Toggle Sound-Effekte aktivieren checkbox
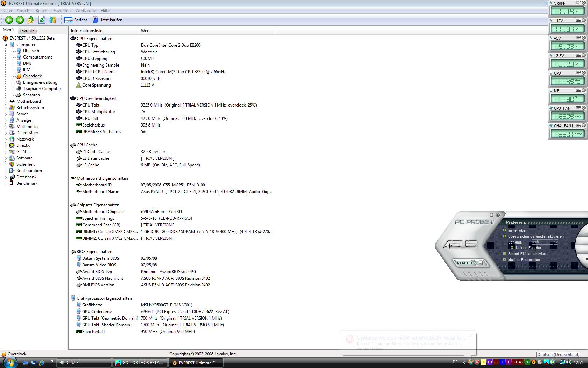This screenshot has width=588, height=368. pyautogui.click(x=504, y=254)
